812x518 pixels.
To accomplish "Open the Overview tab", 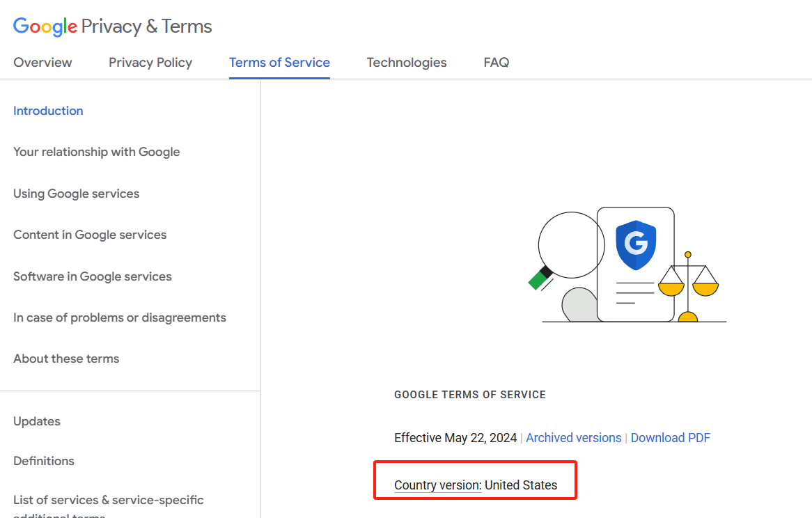I will point(42,63).
